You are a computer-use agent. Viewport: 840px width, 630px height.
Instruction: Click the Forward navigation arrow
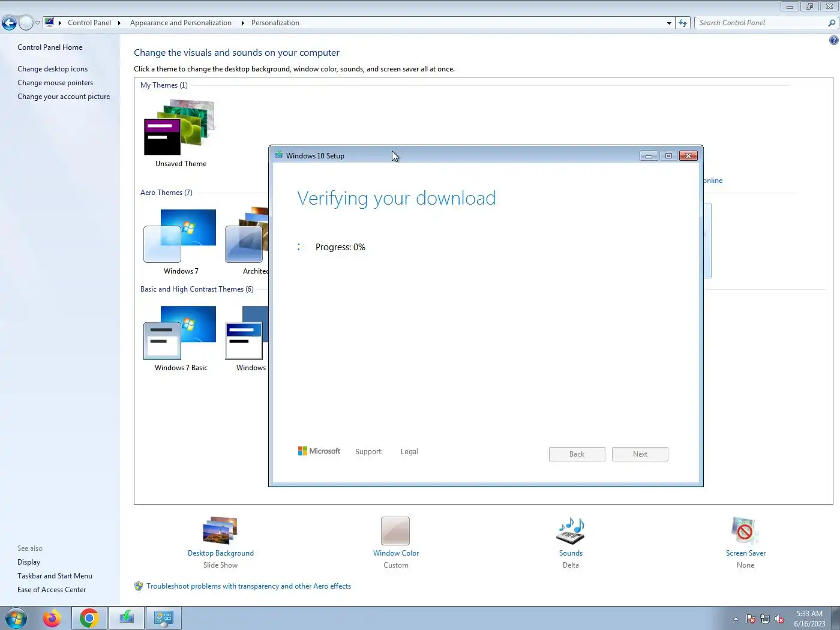click(x=26, y=23)
